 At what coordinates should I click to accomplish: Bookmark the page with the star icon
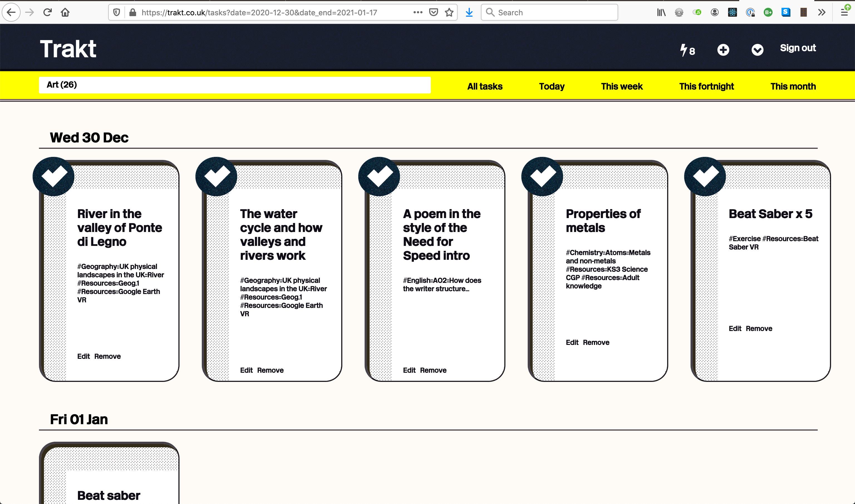449,13
